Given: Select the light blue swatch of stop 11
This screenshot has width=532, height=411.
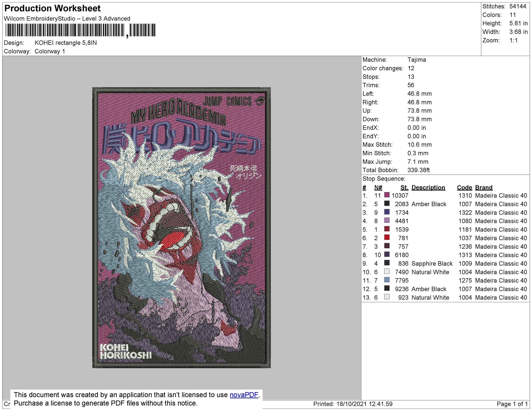Looking at the screenshot, I should click(387, 280).
